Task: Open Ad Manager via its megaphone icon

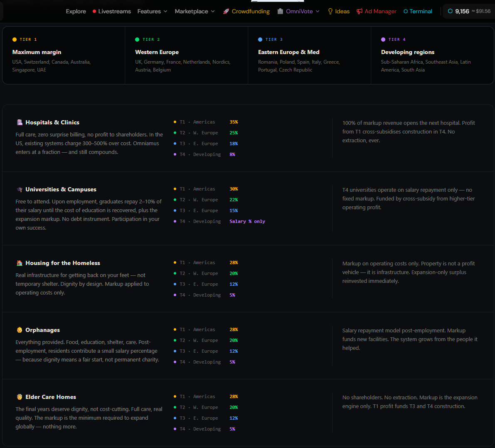Action: (360, 11)
